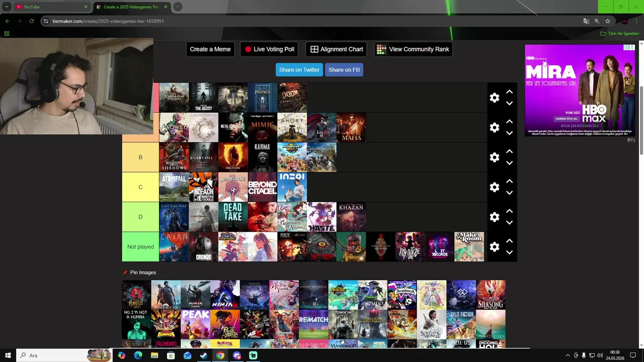Screen dimensions: 644x362
Task: Select the tier C label cell
Action: click(140, 187)
